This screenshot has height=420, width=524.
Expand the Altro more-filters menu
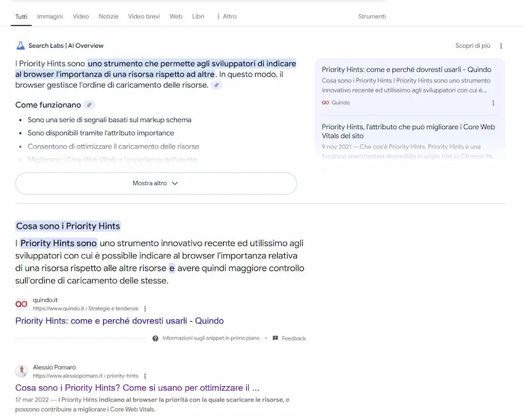(226, 16)
